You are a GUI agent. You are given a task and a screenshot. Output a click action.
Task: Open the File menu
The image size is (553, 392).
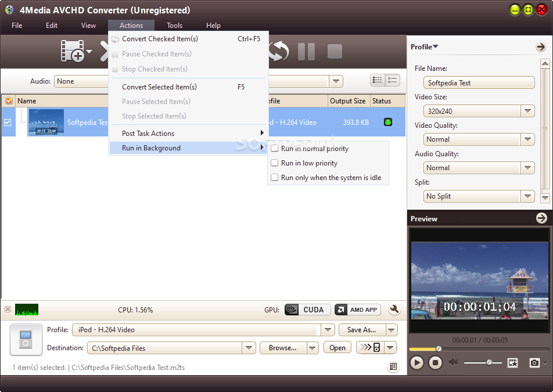(x=17, y=26)
